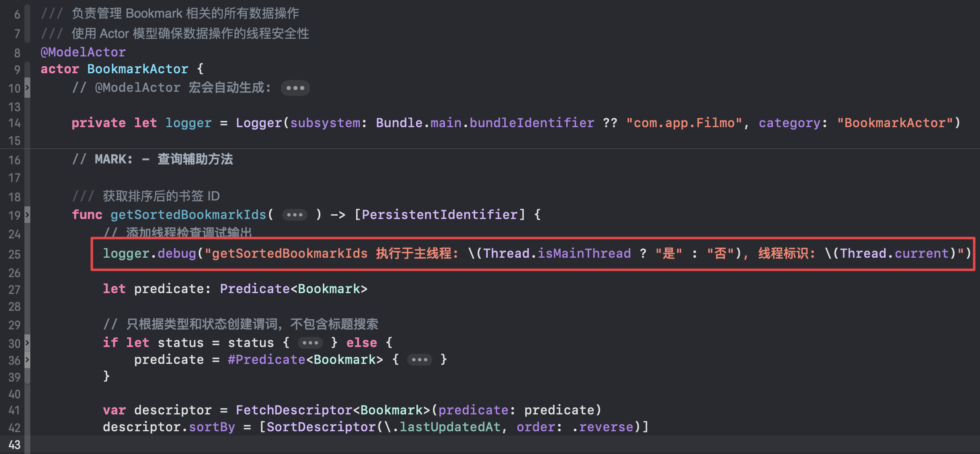The width and height of the screenshot is (980, 454).
Task: Unfold the if-let block chevron at line 30
Action: point(27,343)
